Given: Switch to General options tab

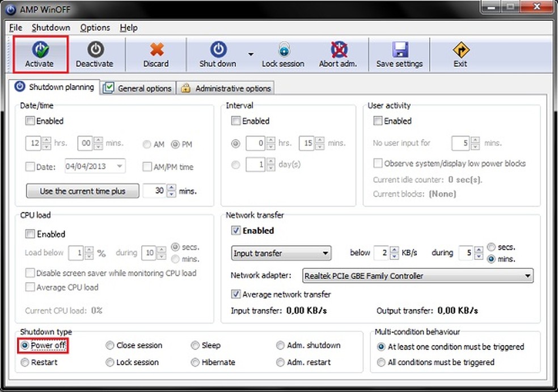Looking at the screenshot, I should (x=138, y=88).
